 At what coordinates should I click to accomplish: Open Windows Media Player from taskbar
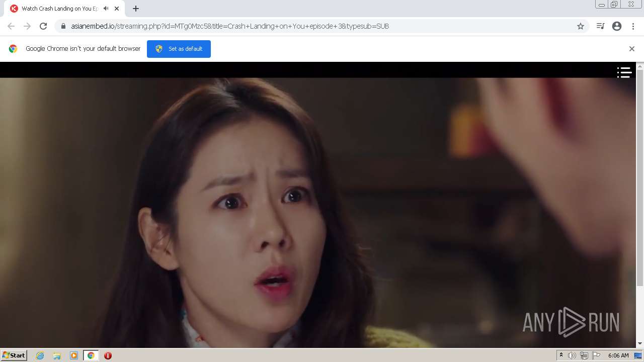pyautogui.click(x=74, y=355)
